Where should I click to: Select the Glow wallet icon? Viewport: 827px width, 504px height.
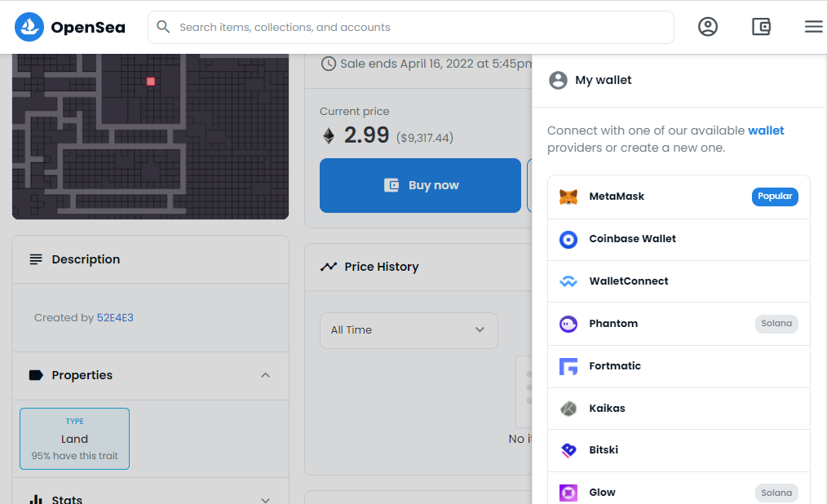coord(568,492)
